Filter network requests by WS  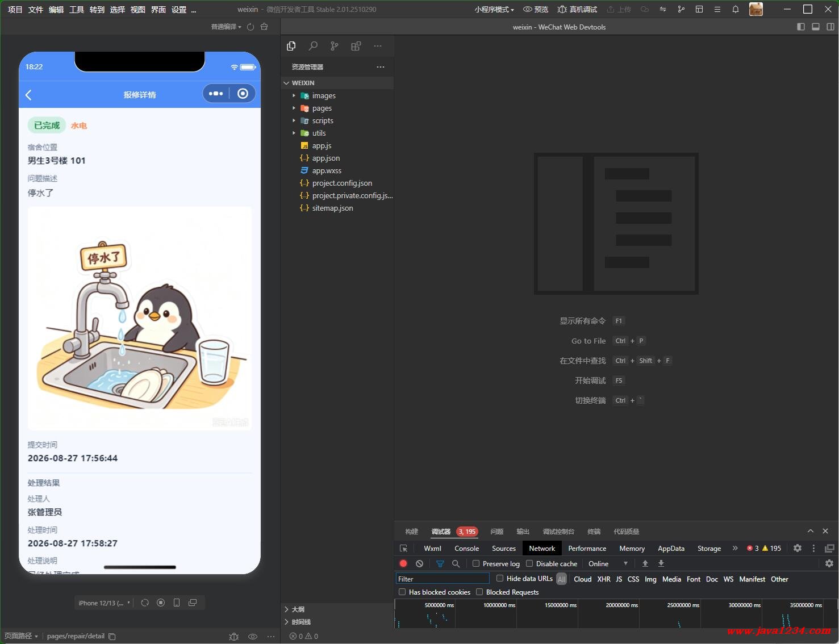[x=728, y=579]
